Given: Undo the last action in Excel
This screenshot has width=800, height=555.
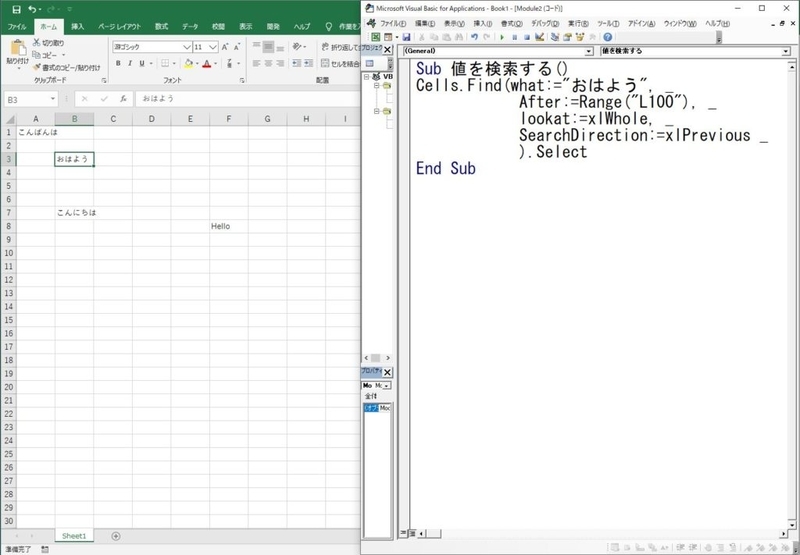Looking at the screenshot, I should pyautogui.click(x=33, y=9).
